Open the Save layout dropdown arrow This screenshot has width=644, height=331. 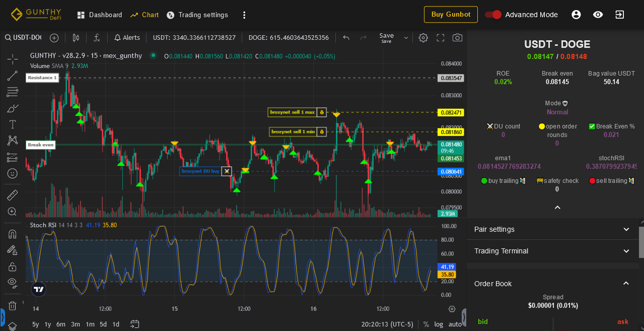pyautogui.click(x=406, y=38)
